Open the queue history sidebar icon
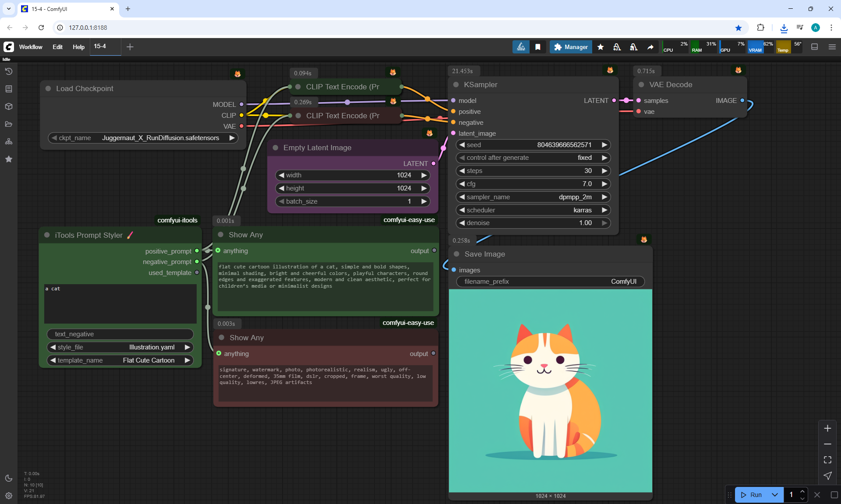 (9, 71)
